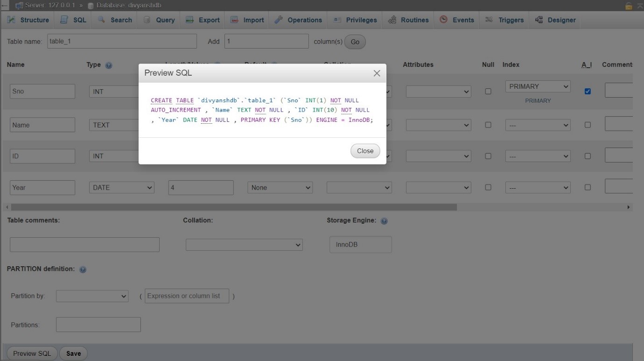Switch to the Privileges tab
This screenshot has height=361, width=644.
click(356, 20)
